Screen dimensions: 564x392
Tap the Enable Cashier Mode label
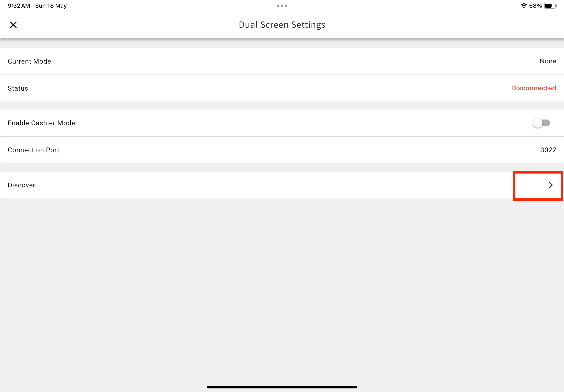point(42,123)
